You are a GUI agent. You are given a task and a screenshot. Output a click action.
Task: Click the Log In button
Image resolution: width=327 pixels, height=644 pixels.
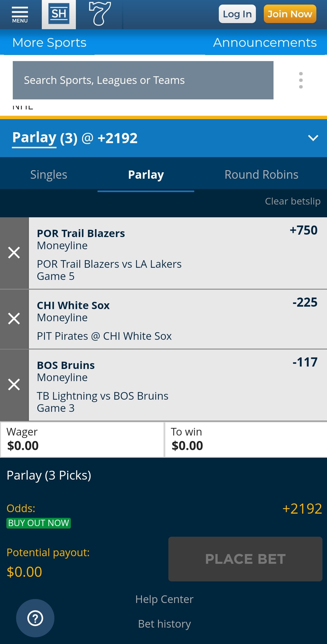tap(237, 14)
